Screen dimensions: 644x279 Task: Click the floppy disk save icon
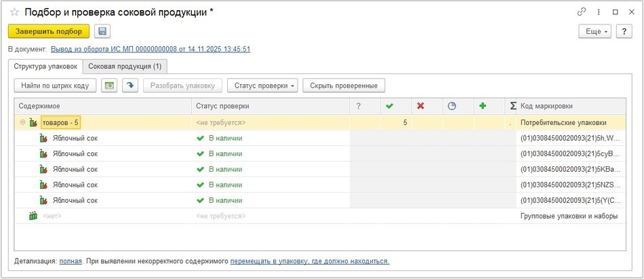102,31
